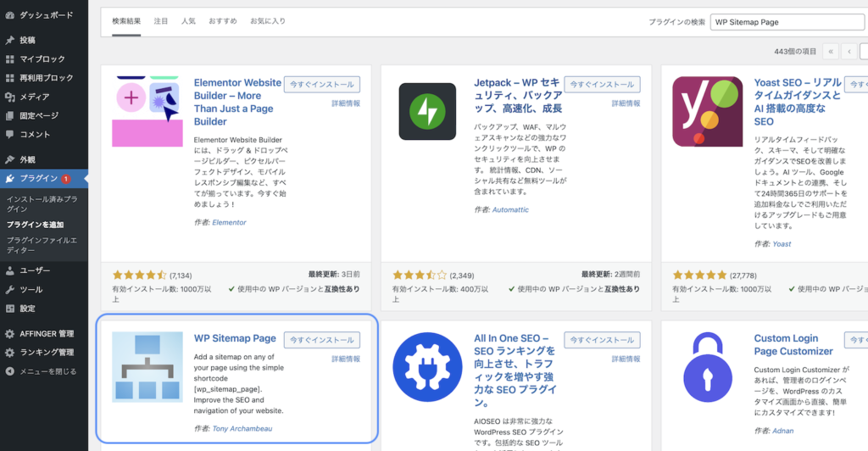Open 詳細情報 for WP Sitemap Page
Viewport: 868px width, 451px height.
[x=346, y=359]
